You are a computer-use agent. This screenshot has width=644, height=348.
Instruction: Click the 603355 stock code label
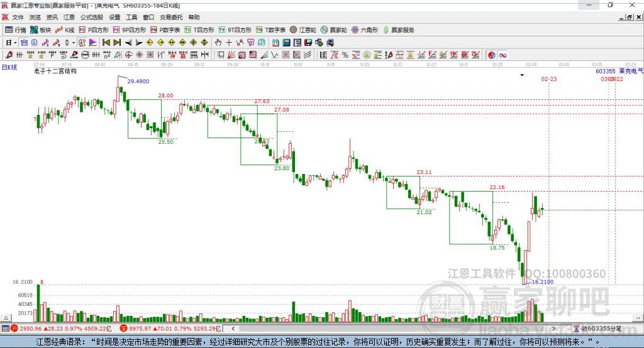click(606, 71)
